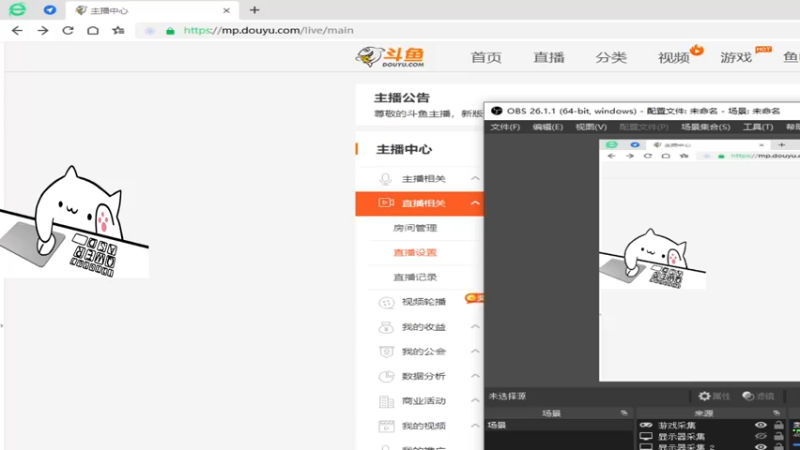
Task: Click the green 360 browser logo icon
Action: coord(17,10)
